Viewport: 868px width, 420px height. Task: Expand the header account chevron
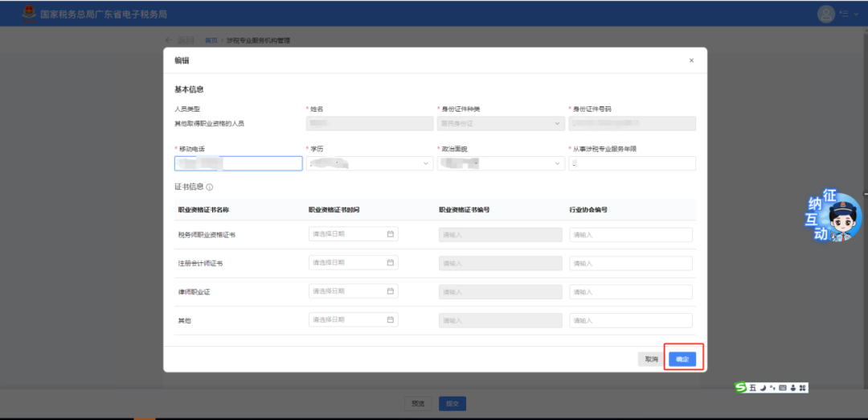click(x=857, y=14)
